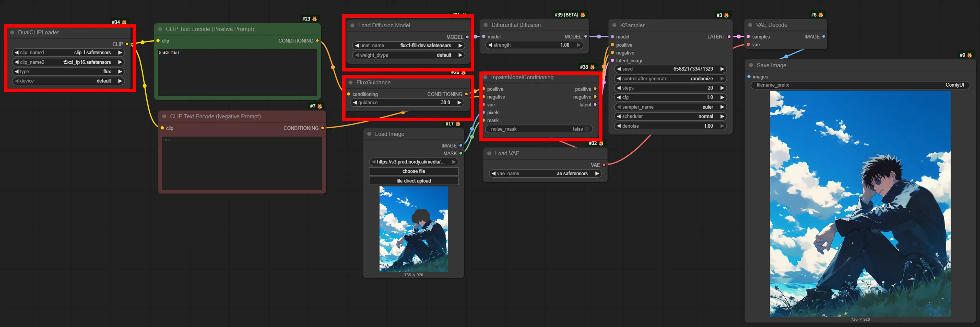Collapse the InpaintModelConditioning node dot
Screen dimensions: 980x327
(486, 78)
